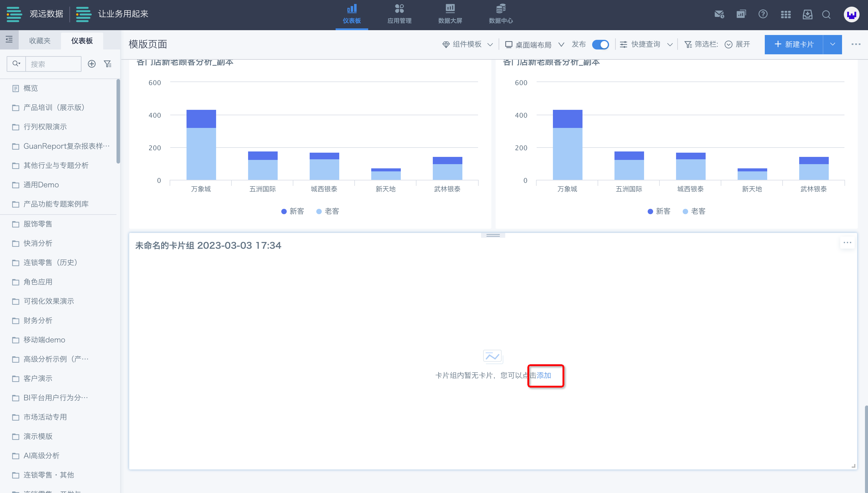868x493 pixels.
Task: Click the 新建卡片 button
Action: click(x=793, y=44)
